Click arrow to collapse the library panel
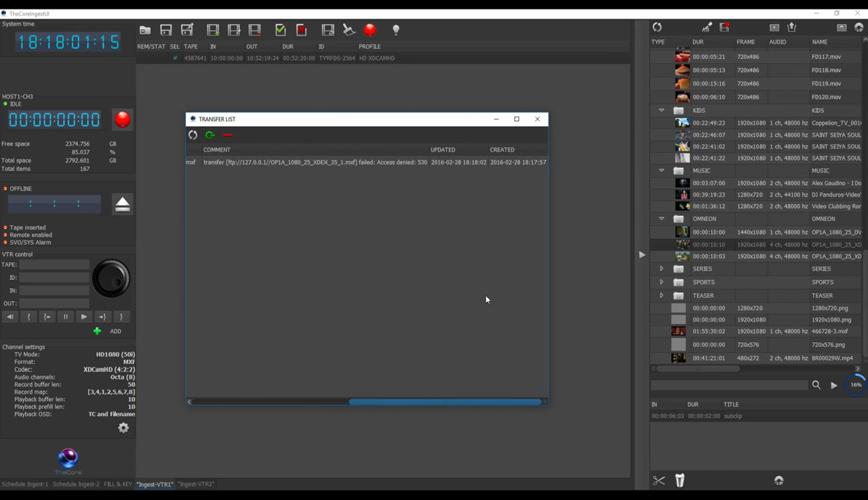The height and width of the screenshot is (500, 868). tap(642, 255)
